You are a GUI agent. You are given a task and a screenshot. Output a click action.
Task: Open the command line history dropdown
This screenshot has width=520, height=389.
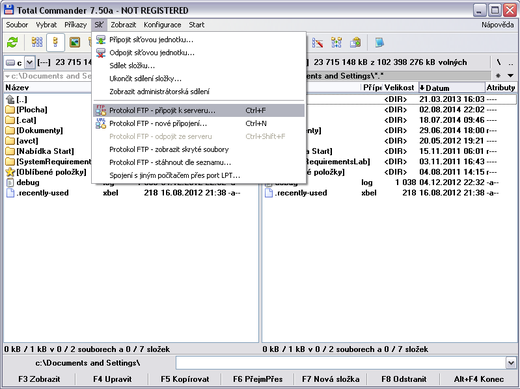(x=511, y=363)
